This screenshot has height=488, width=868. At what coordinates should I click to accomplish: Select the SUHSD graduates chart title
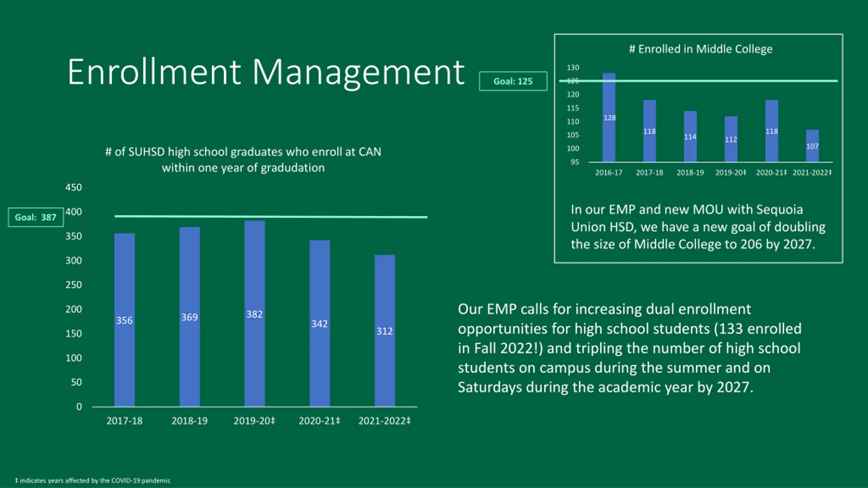click(243, 160)
